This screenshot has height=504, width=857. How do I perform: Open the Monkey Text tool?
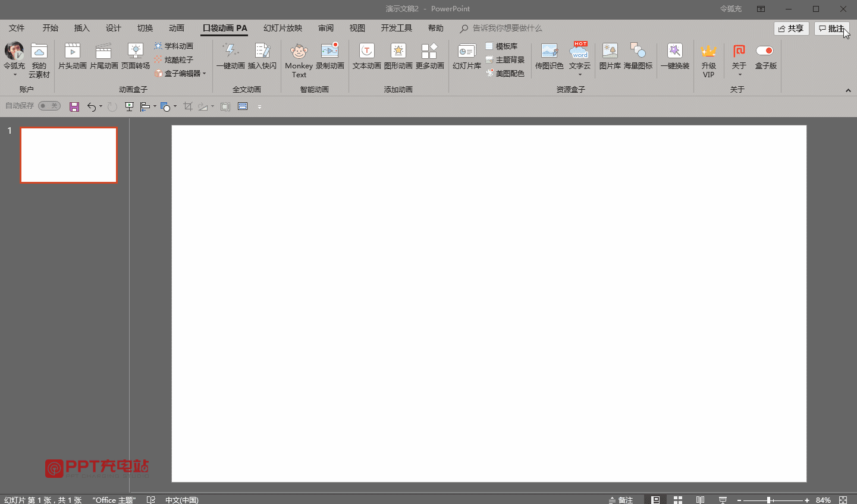(x=299, y=61)
